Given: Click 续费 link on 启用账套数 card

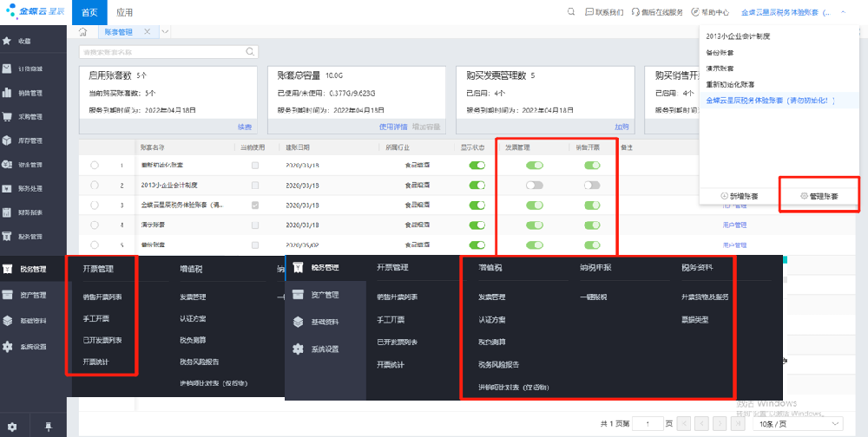Looking at the screenshot, I should pyautogui.click(x=245, y=127).
